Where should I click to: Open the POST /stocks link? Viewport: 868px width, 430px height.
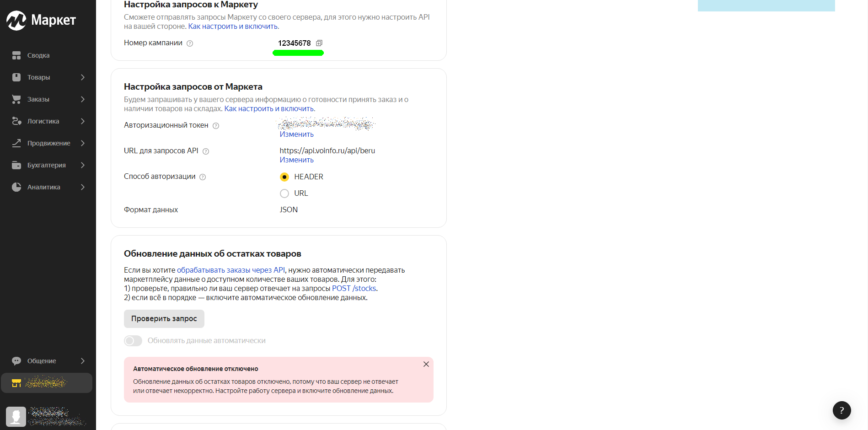(x=354, y=289)
